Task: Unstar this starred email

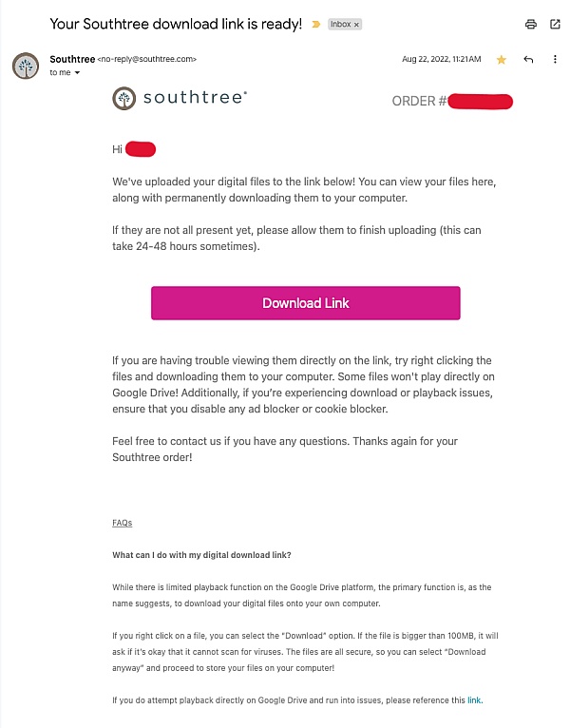Action: click(x=502, y=60)
